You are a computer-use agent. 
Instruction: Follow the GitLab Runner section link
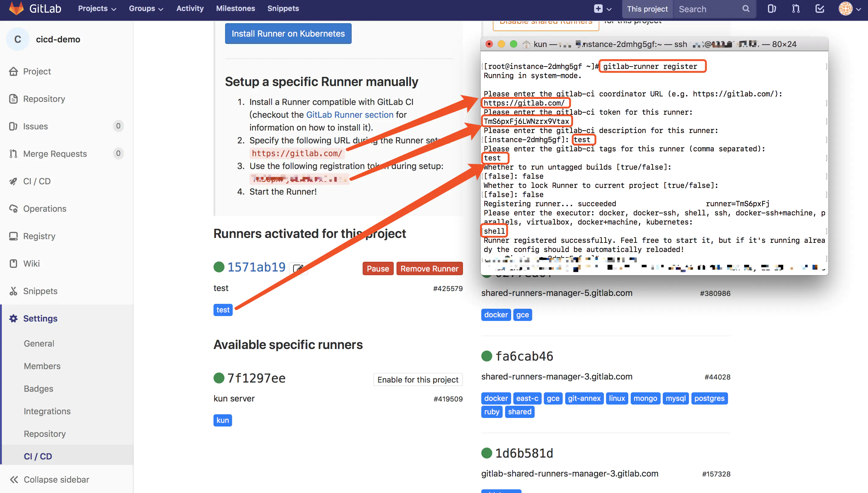(350, 115)
